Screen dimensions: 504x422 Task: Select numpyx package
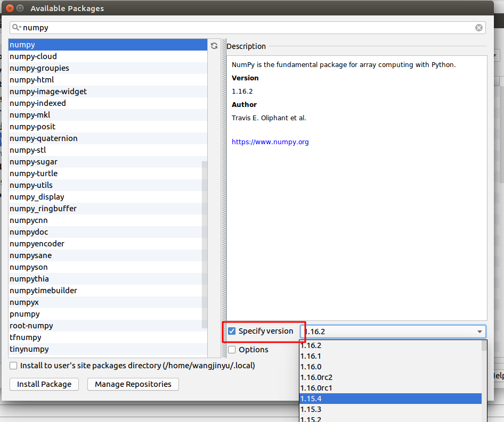[x=108, y=302]
